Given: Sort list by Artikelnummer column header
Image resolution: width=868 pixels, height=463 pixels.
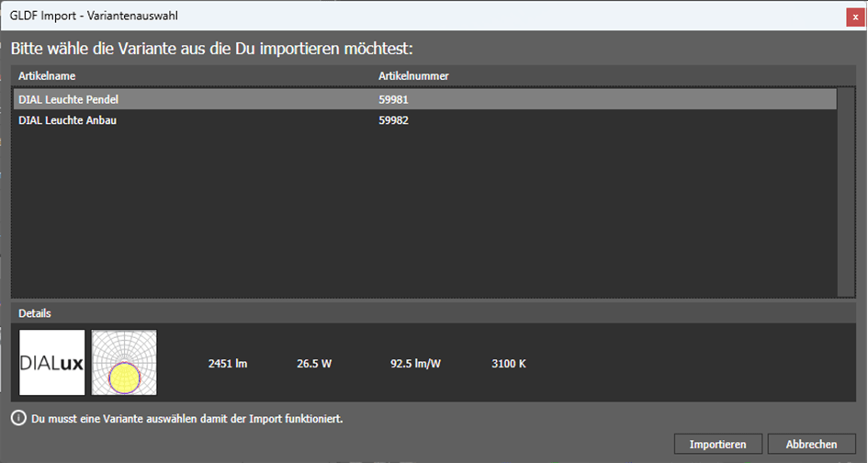Looking at the screenshot, I should point(413,75).
